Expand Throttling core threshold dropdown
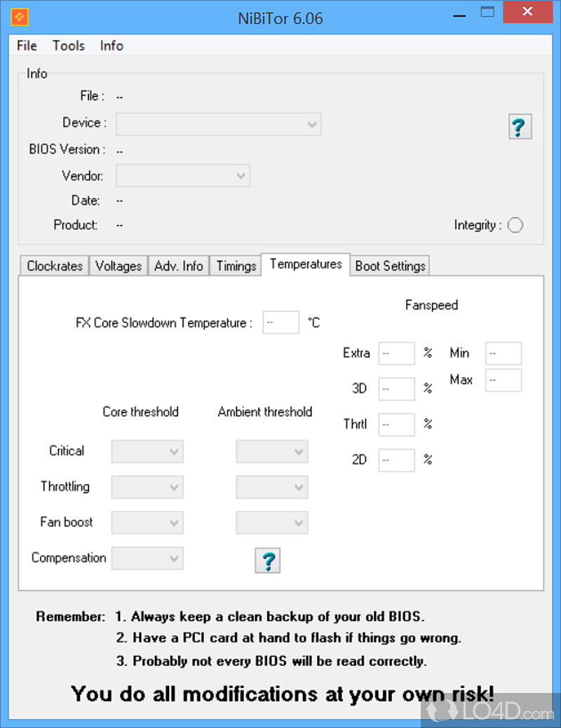Viewport: 561px width, 728px height. pos(147,487)
